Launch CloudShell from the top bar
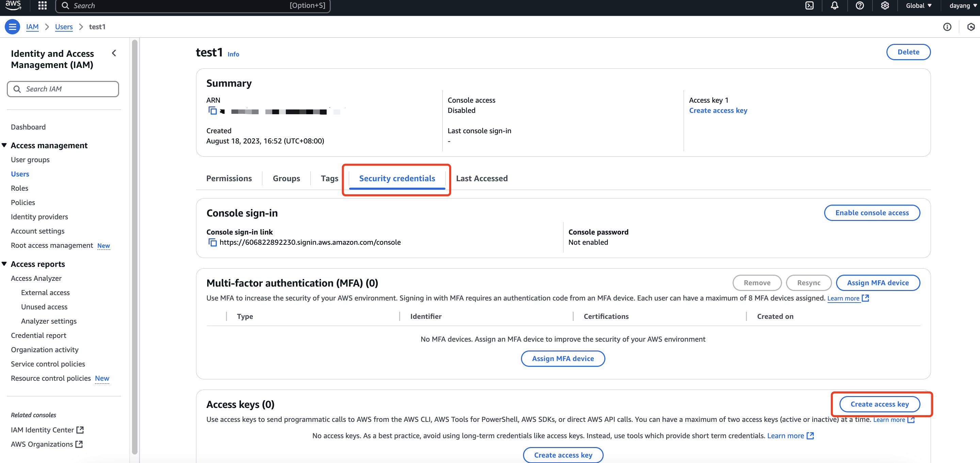 (x=809, y=5)
